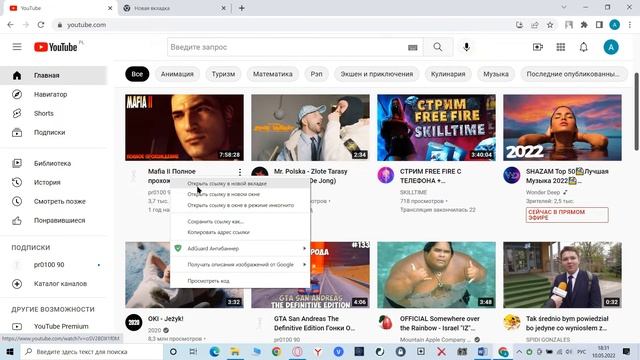The height and width of the screenshot is (360, 640).
Task: Open the Mr. Polska video thumbnail
Action: [311, 128]
